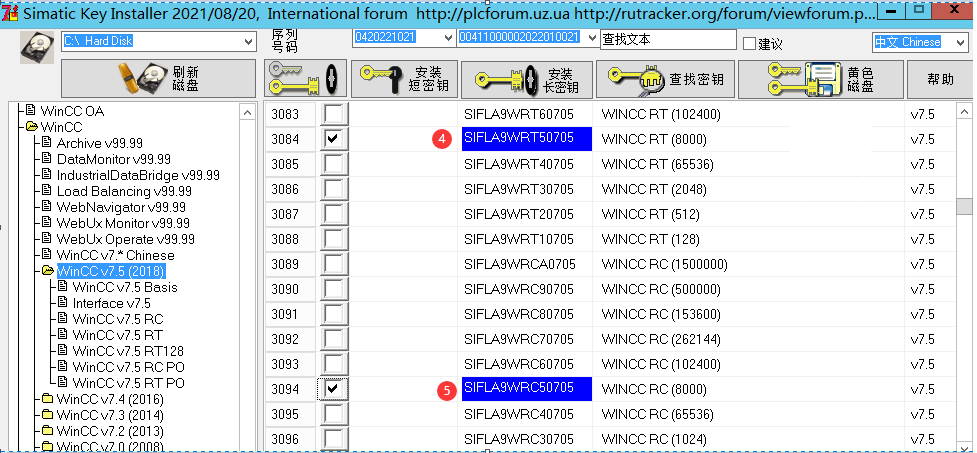Select WebUx Monitor v99.99 tree item
The width and height of the screenshot is (977, 453).
(123, 224)
